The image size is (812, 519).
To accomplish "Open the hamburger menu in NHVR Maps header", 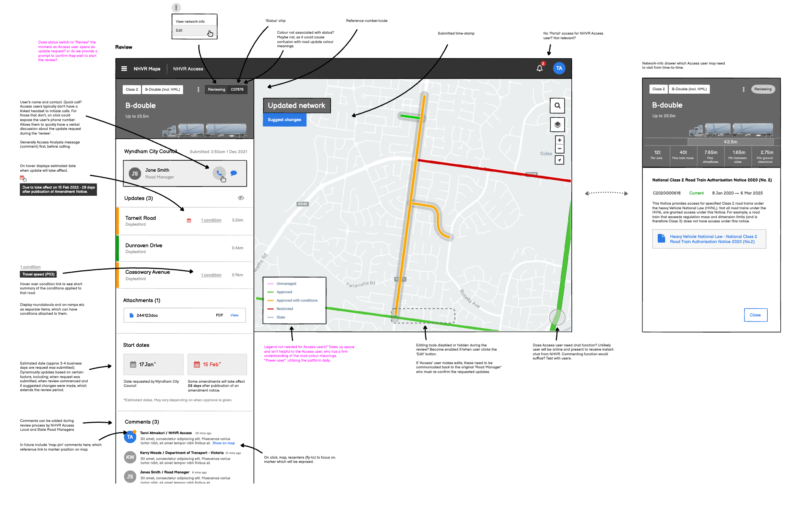I will (x=124, y=69).
